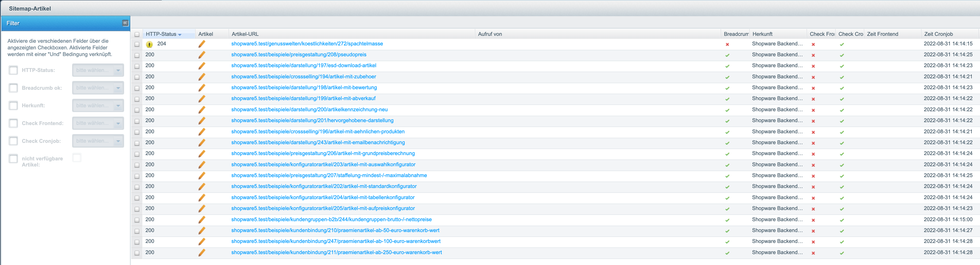Follow the artikel-mit-bewertung URL link
Screen dimensions: 980x265
[304, 88]
